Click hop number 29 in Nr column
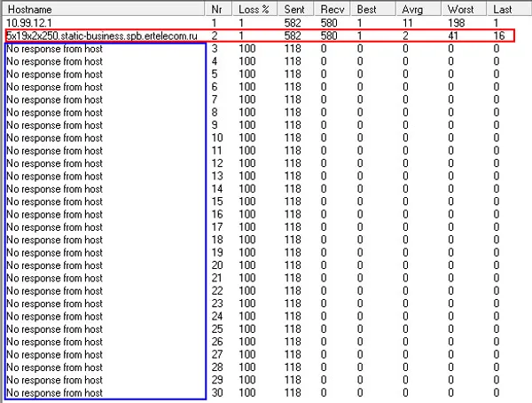The height and width of the screenshot is (403, 532). coord(217,380)
